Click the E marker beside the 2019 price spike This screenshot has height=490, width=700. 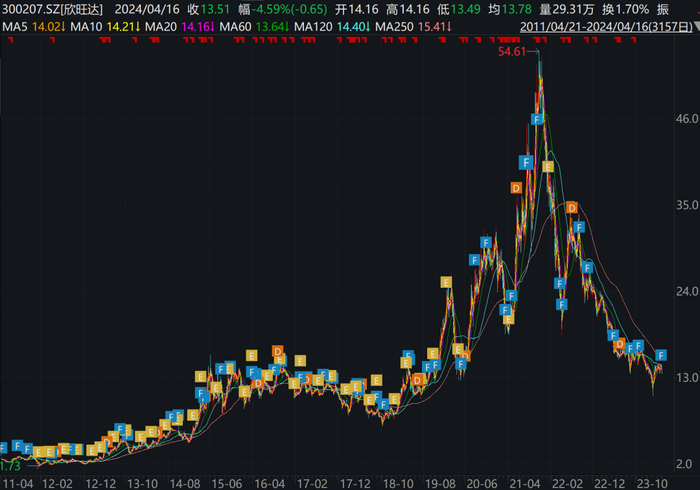point(446,282)
